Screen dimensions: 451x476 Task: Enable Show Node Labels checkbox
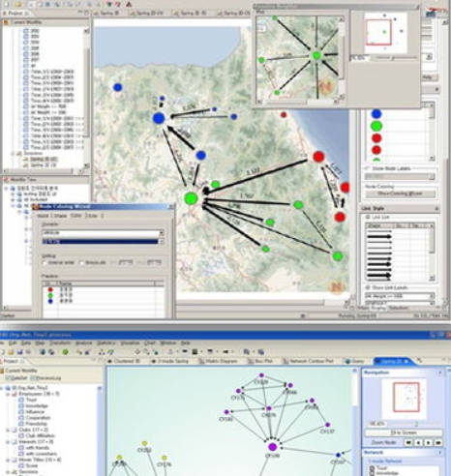(x=367, y=168)
